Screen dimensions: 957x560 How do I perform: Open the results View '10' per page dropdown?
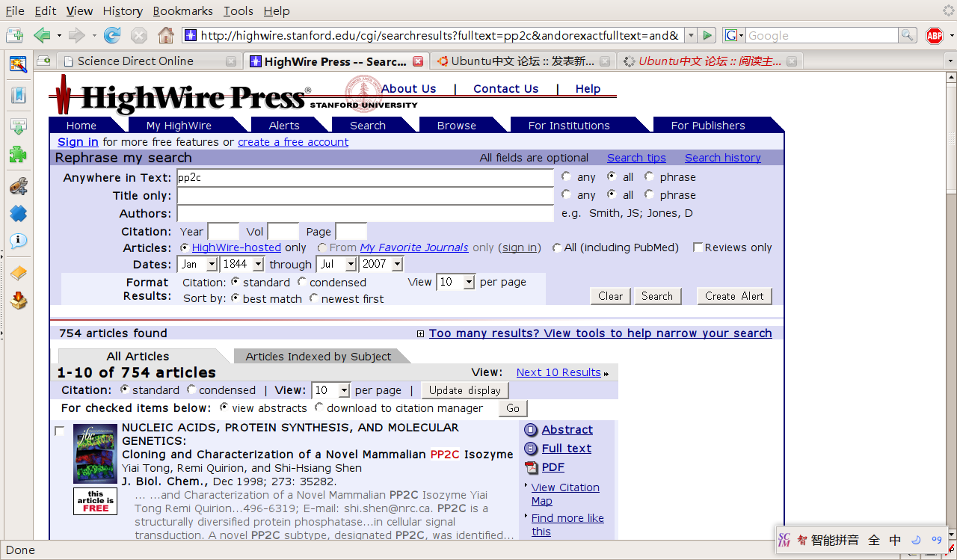point(331,390)
